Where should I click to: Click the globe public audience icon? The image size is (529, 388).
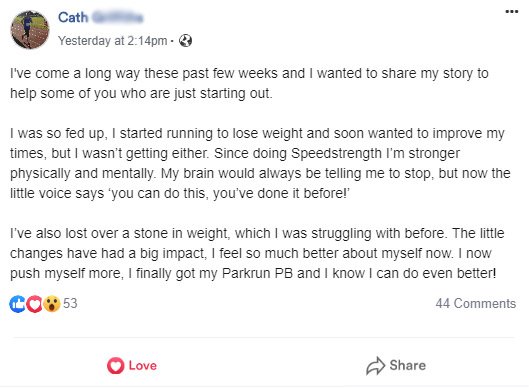pyautogui.click(x=185, y=41)
